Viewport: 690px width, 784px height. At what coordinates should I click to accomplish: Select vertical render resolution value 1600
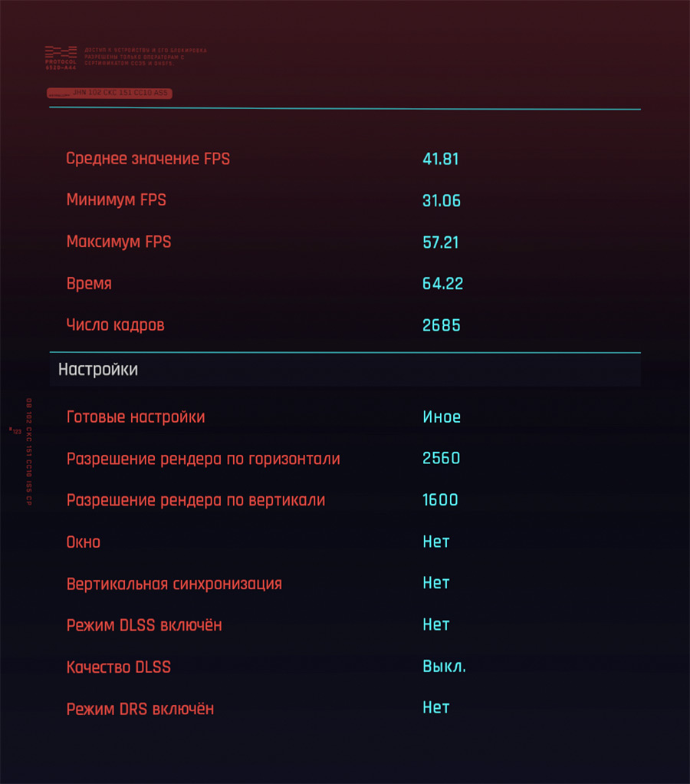pyautogui.click(x=440, y=500)
